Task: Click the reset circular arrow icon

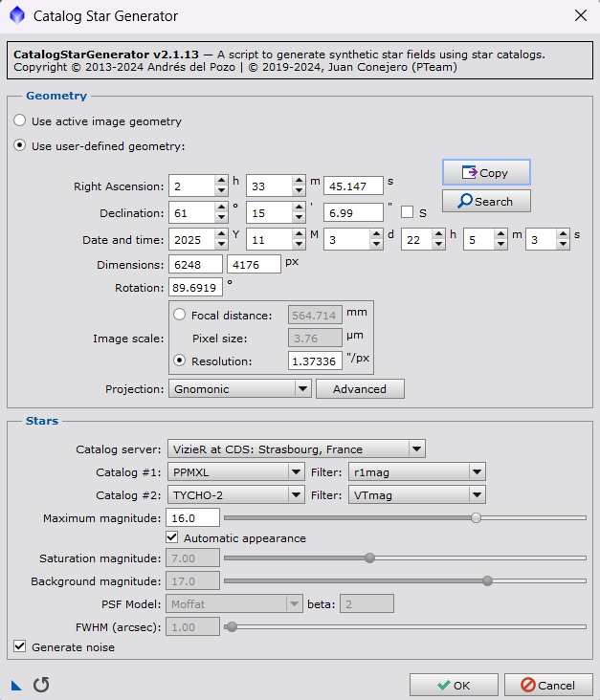Action: pyautogui.click(x=41, y=685)
